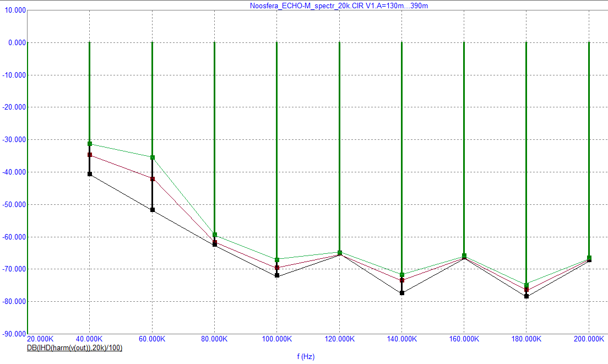
Task: Select the black data marker at 100K
Action: [277, 275]
